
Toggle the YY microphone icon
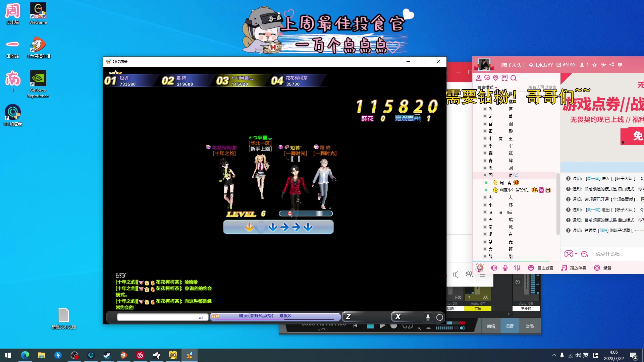click(x=505, y=268)
